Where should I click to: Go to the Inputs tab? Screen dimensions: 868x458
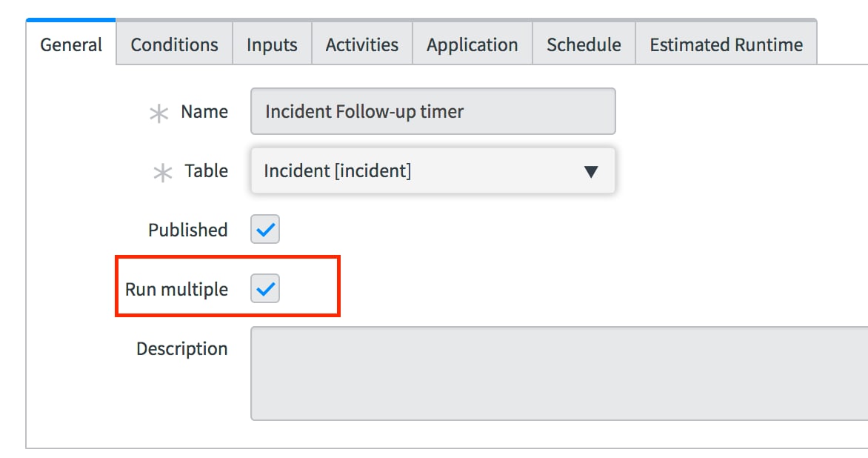point(272,44)
